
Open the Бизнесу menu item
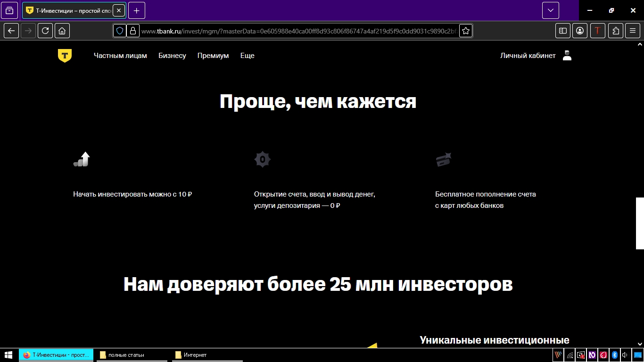pos(172,56)
